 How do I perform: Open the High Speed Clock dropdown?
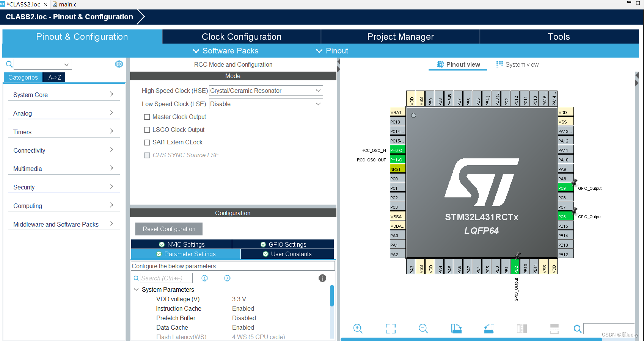[318, 91]
